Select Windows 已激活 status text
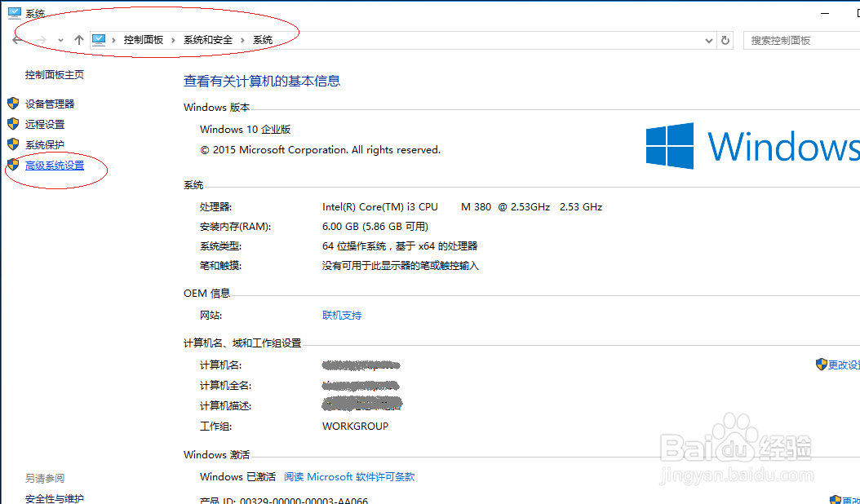This screenshot has height=504, width=860. coord(237,476)
